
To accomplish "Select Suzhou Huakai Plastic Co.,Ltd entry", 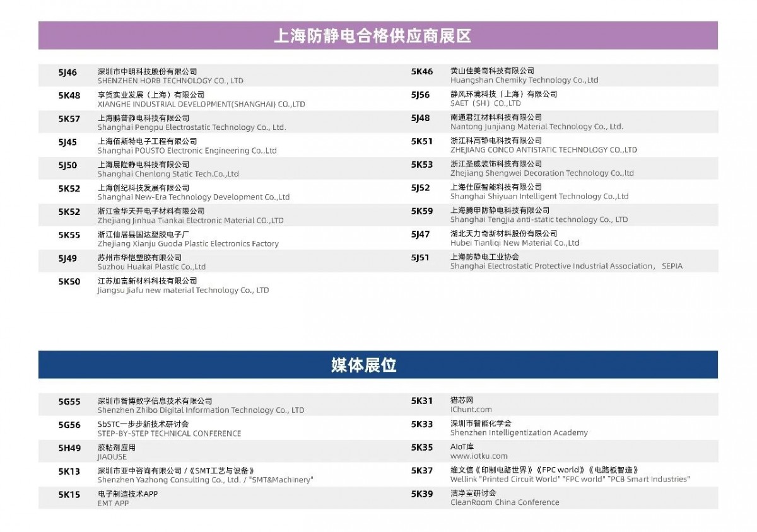I will tap(151, 267).
